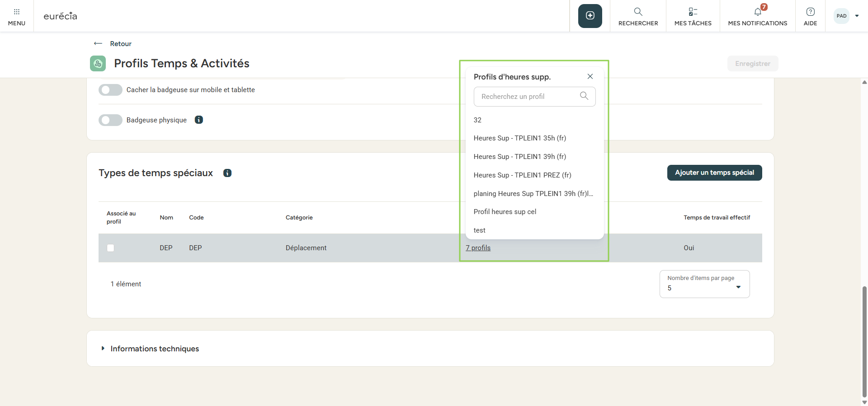Toggle Cacher la badgeuse sur mobile et tablette

(x=110, y=90)
